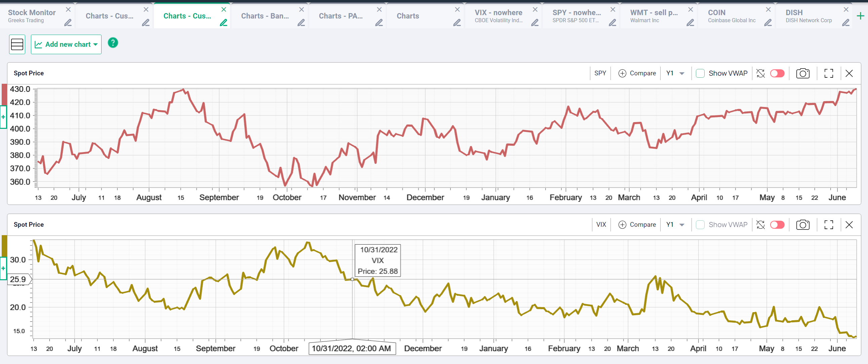Open the green help question mark

pyautogui.click(x=113, y=43)
